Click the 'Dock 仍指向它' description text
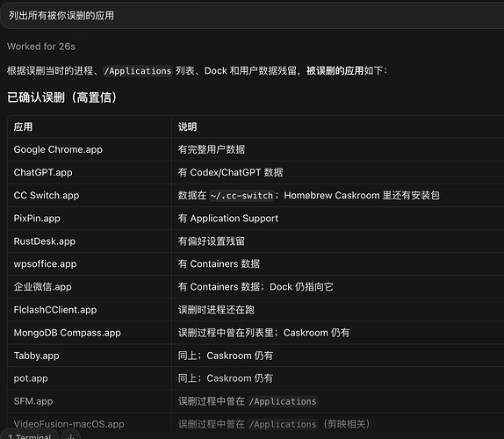 [301, 287]
